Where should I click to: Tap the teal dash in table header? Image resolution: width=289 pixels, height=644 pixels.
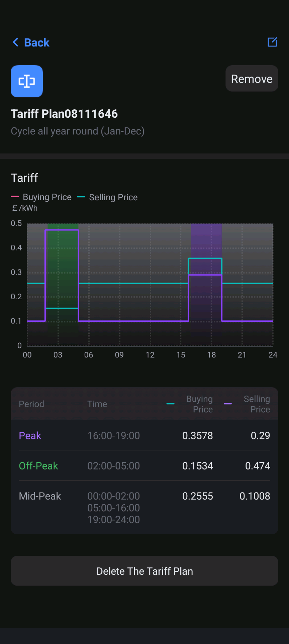coord(171,404)
